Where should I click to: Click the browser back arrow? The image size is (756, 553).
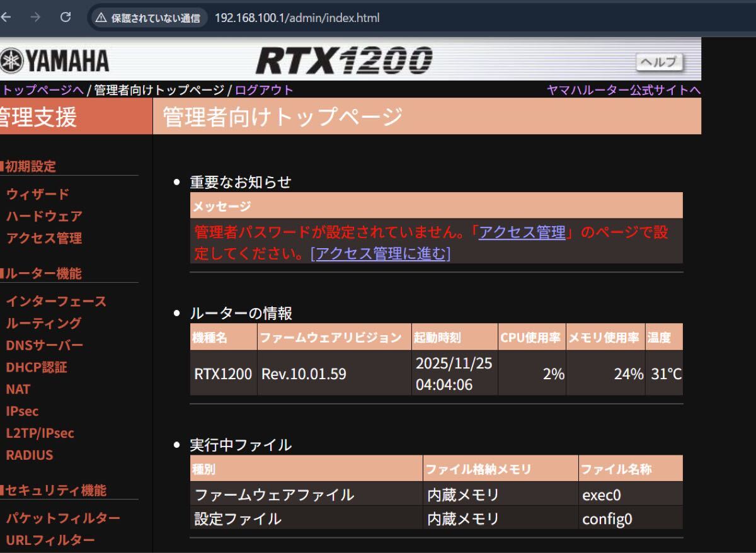pos(6,18)
